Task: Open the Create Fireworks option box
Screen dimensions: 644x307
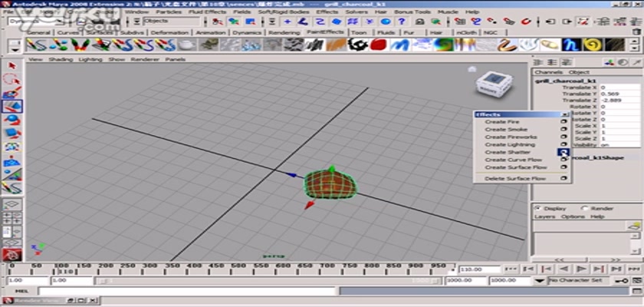Action: 563,137
